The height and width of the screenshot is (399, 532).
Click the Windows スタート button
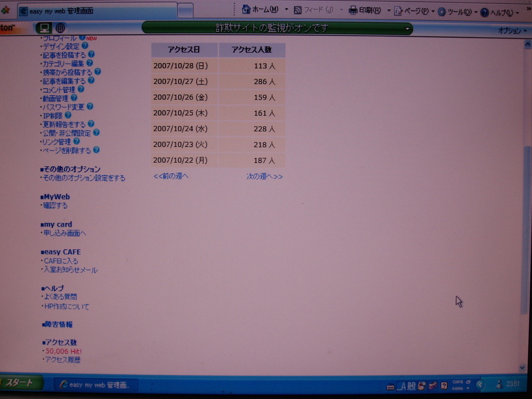click(19, 383)
